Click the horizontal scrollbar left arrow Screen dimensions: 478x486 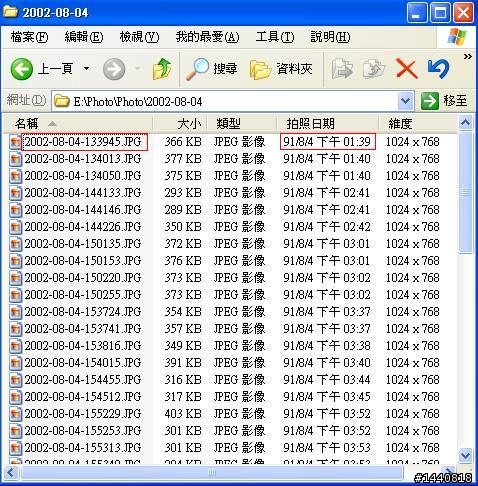click(x=10, y=473)
